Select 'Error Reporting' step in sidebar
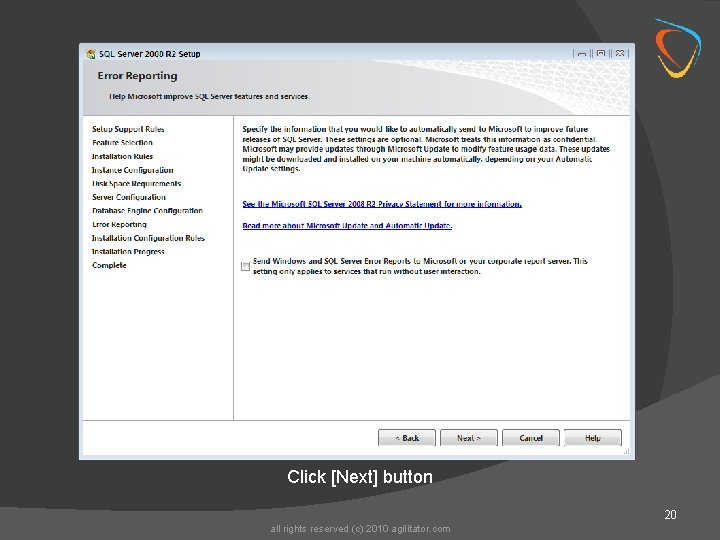The image size is (720, 540). click(x=119, y=224)
